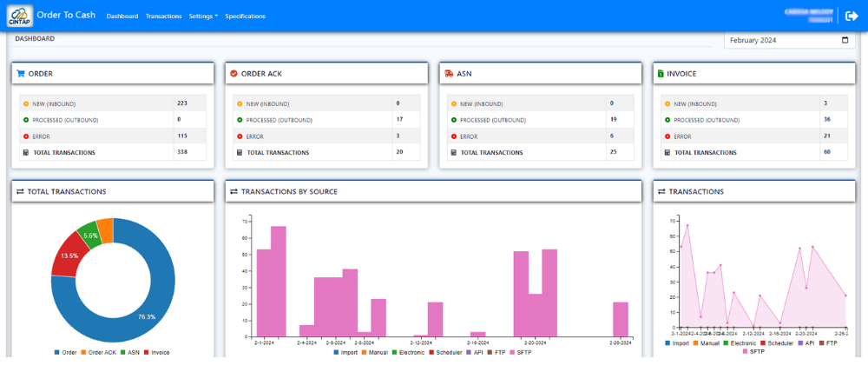The height and width of the screenshot is (372, 868).
Task: Click the SFTP legend in right Transactions chart
Action: point(754,351)
